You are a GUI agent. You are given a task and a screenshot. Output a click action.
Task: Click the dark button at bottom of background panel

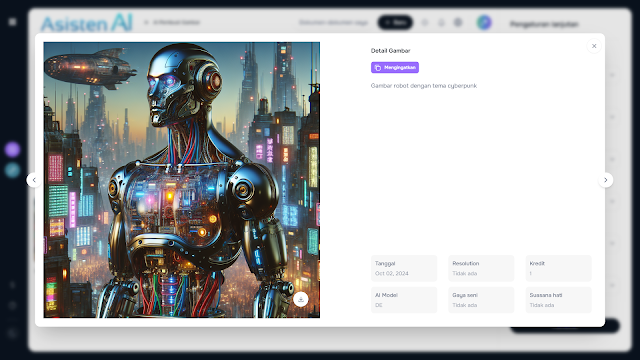coord(565,327)
